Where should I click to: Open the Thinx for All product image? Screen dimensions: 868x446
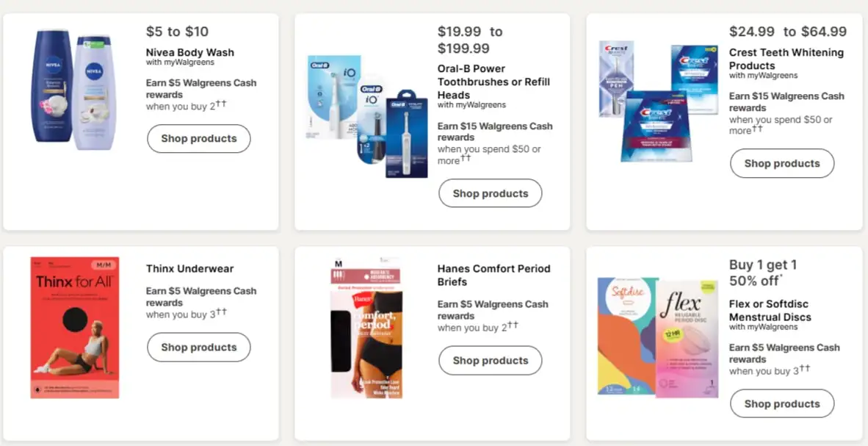pos(74,328)
